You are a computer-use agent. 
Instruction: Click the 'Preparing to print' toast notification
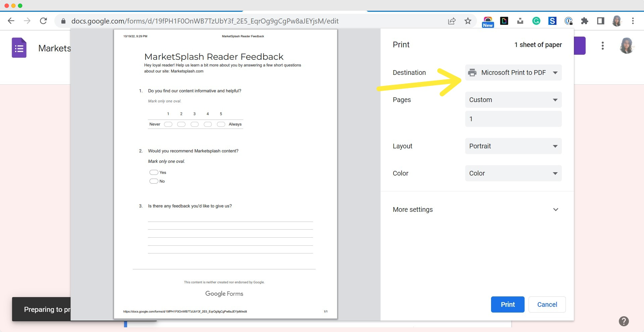pos(42,309)
